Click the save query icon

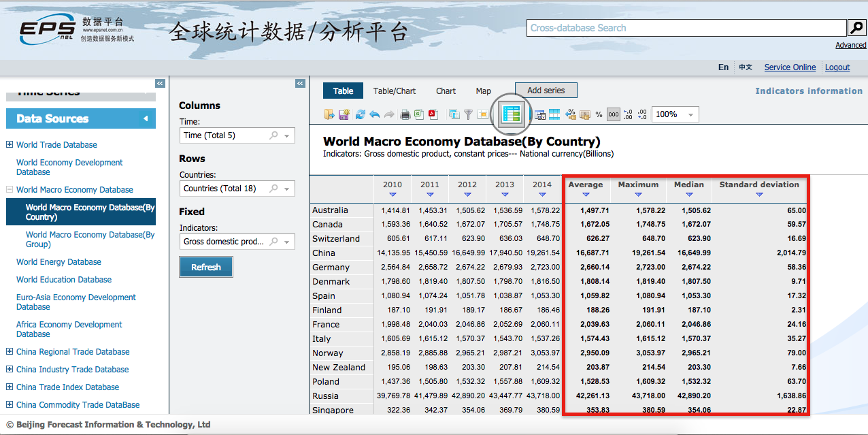344,114
